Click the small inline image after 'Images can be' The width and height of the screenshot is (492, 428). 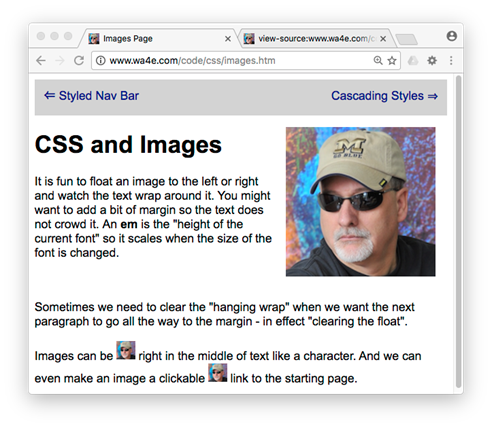click(x=126, y=350)
